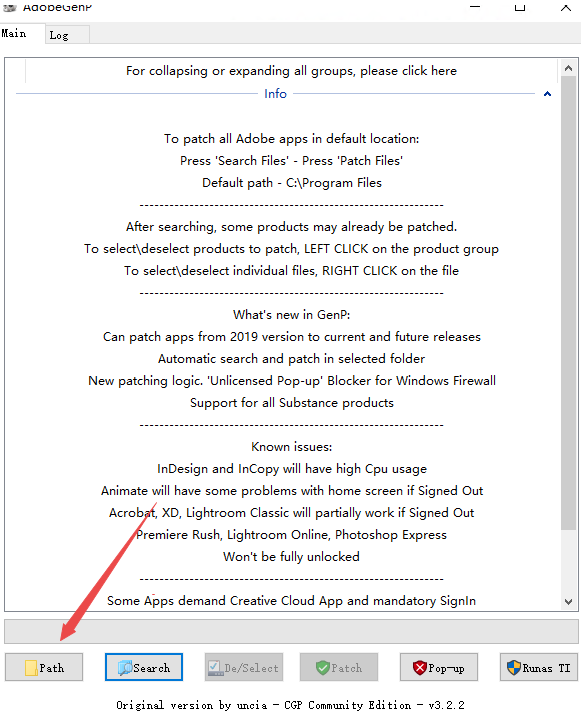Click 'Some Apps demand Creative Cloud App' line

click(291, 601)
